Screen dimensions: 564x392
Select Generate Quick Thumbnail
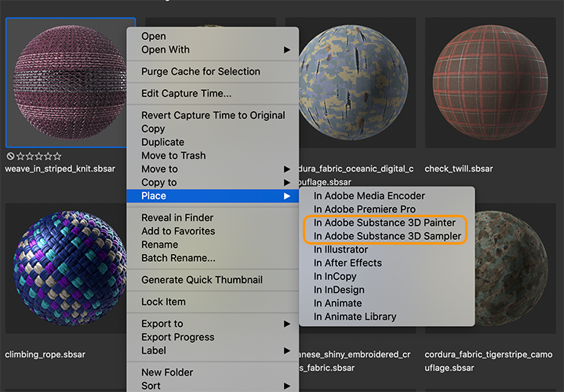point(213,280)
